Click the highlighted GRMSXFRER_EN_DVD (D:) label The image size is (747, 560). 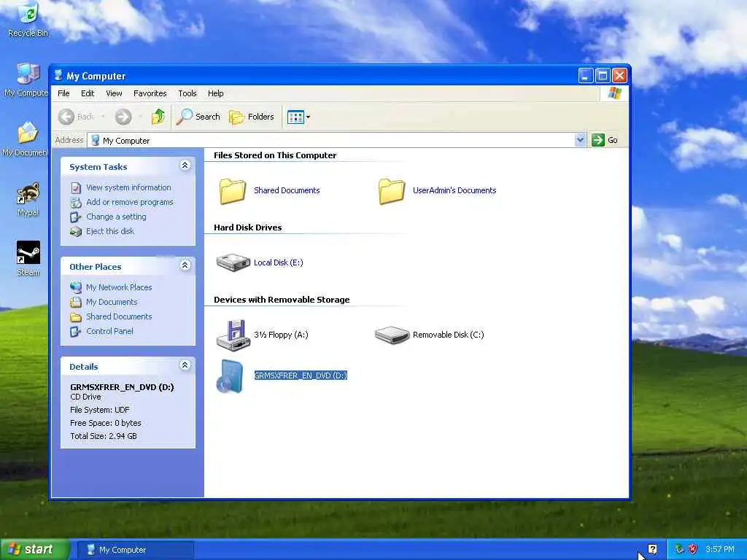301,376
